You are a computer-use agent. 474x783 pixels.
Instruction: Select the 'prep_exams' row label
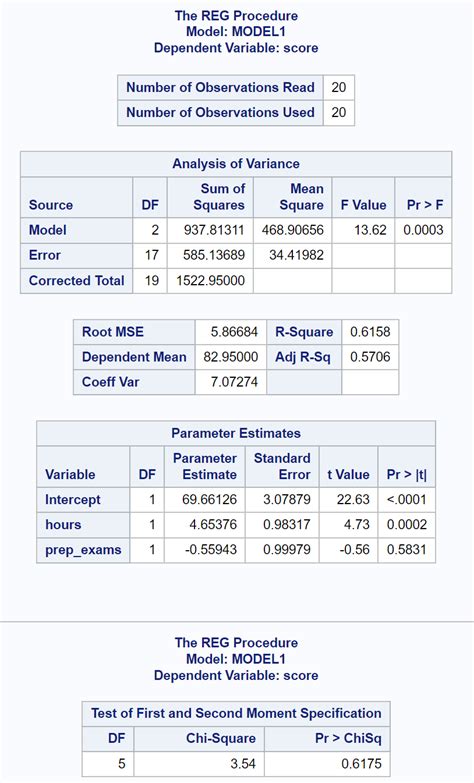(83, 550)
